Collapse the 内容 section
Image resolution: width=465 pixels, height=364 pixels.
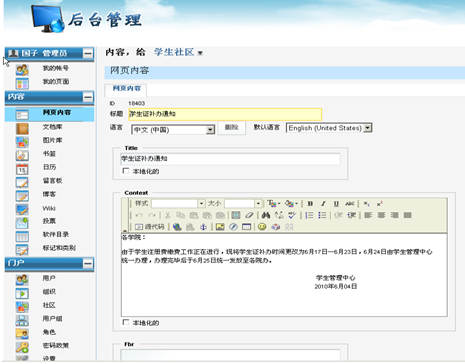pos(88,97)
